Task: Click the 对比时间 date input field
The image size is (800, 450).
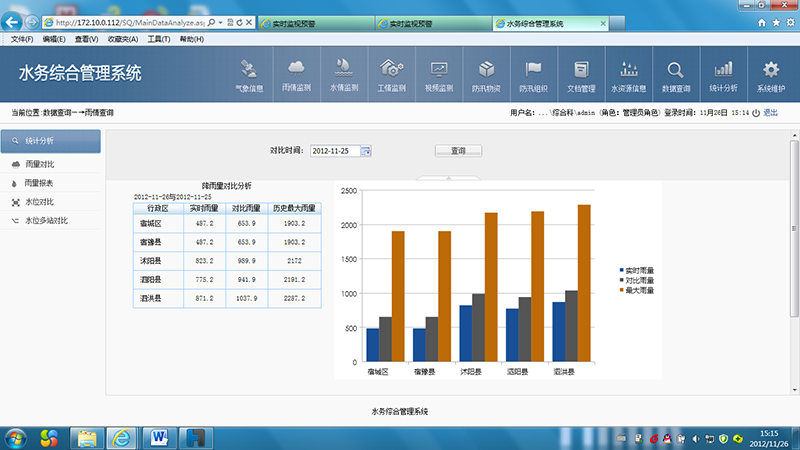Action: pyautogui.click(x=334, y=150)
